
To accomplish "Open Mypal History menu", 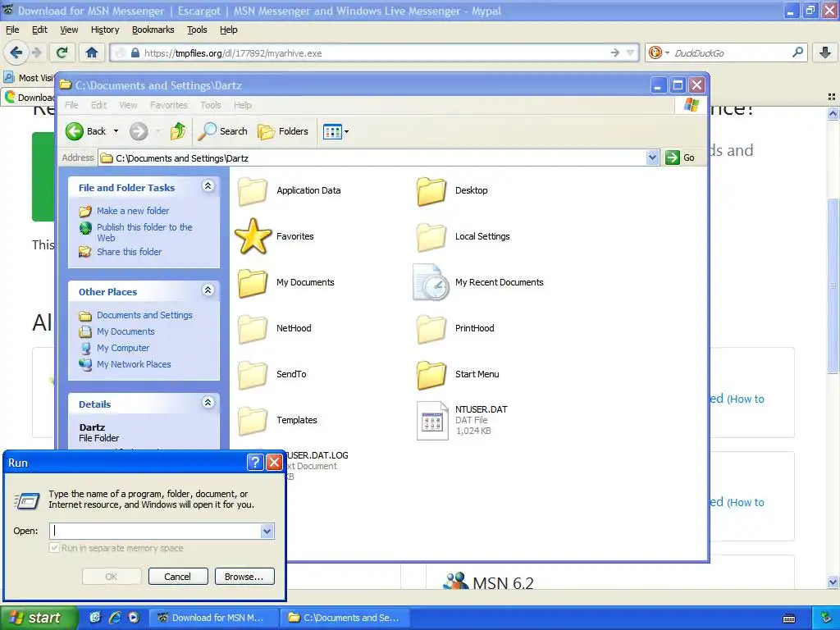I will 105,30.
